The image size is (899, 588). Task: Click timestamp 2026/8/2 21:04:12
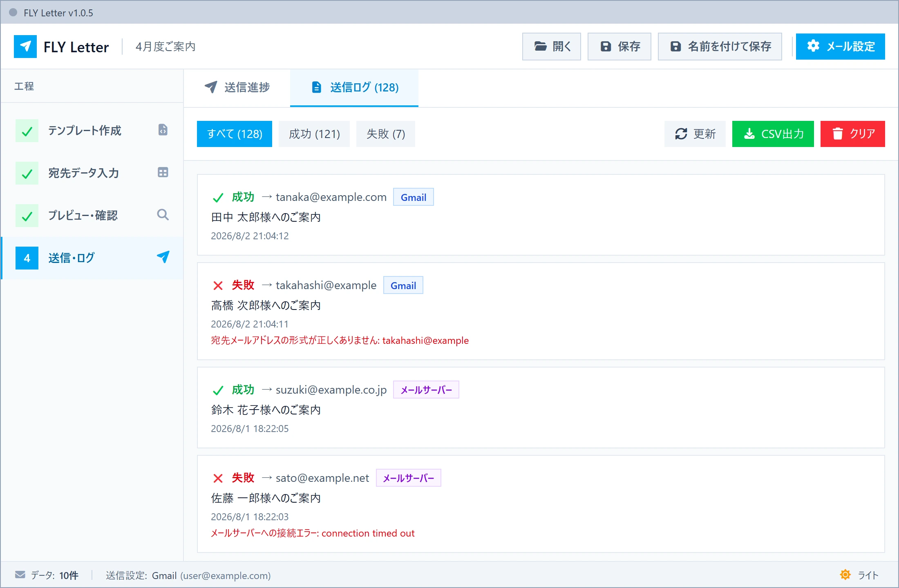[x=250, y=236]
